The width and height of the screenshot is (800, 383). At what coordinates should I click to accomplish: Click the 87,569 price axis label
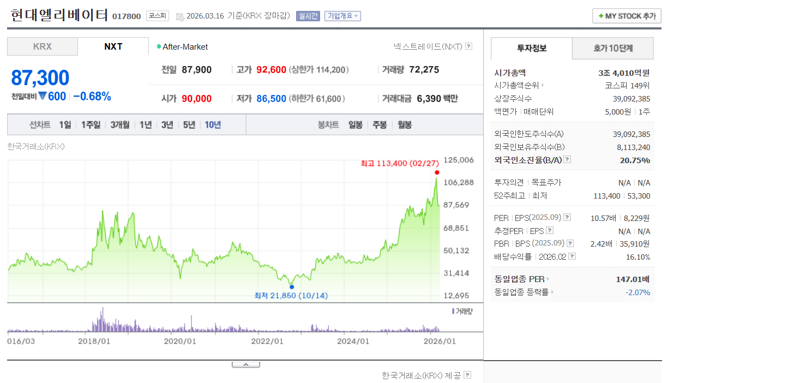457,205
